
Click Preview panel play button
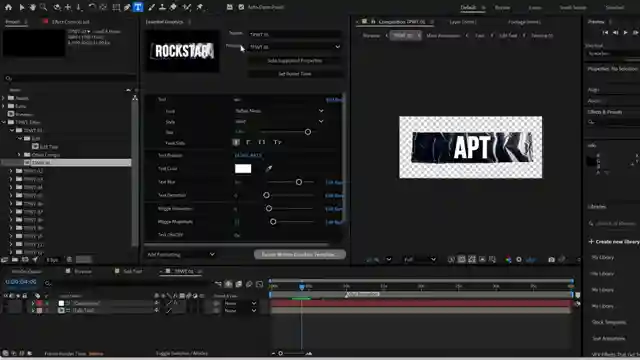pyautogui.click(x=625, y=32)
